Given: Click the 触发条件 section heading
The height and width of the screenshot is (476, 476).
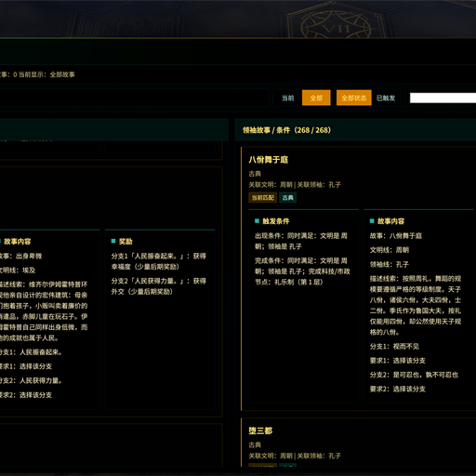Looking at the screenshot, I should pos(276,221).
